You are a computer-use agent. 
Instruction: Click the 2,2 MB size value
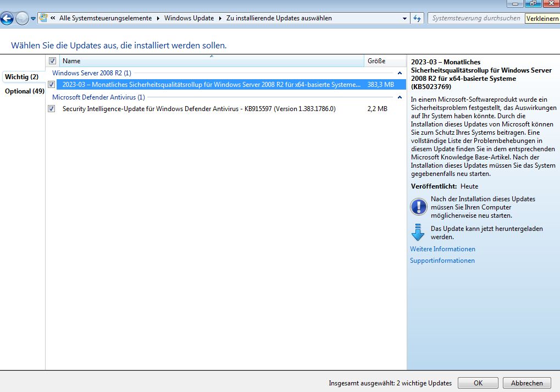[x=378, y=109]
